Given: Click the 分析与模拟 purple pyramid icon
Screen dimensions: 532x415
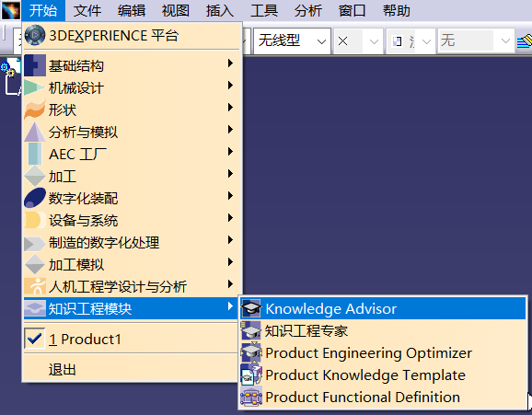Looking at the screenshot, I should tap(35, 132).
